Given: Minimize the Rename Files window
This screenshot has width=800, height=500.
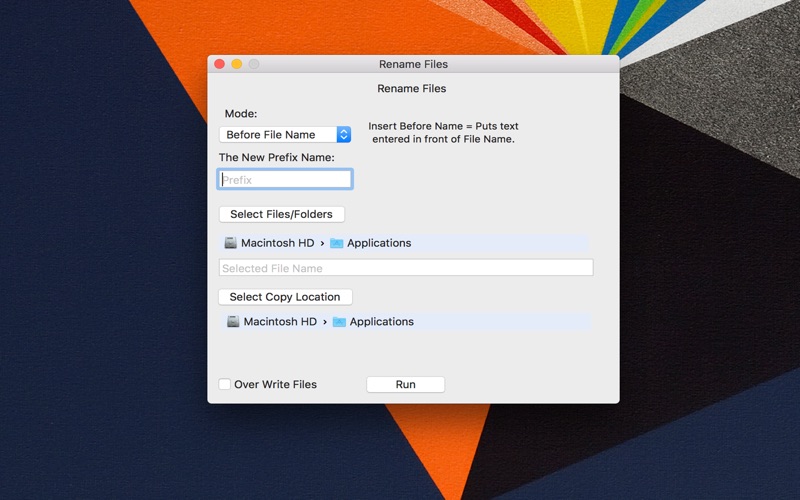Looking at the screenshot, I should (x=237, y=64).
